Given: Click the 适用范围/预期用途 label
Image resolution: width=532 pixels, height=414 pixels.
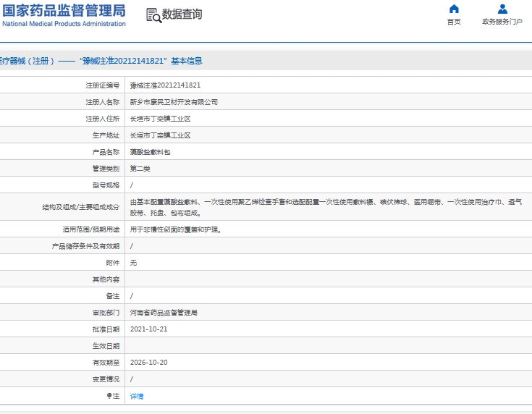Looking at the screenshot, I should 91,229.
